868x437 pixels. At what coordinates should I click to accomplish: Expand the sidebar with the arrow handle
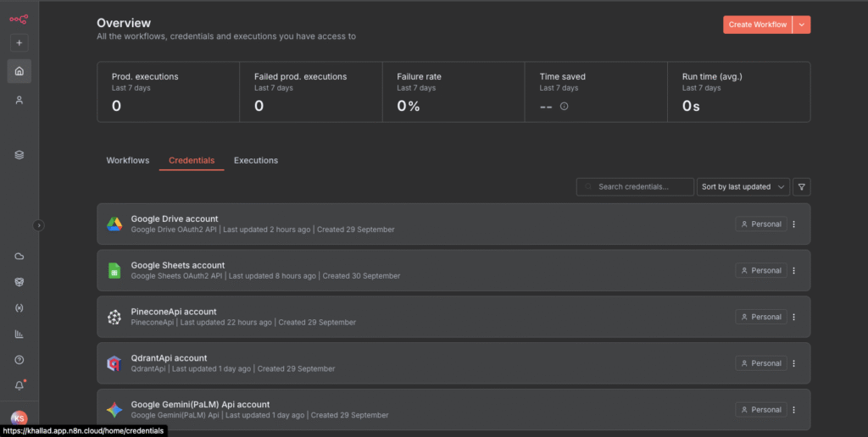click(38, 225)
